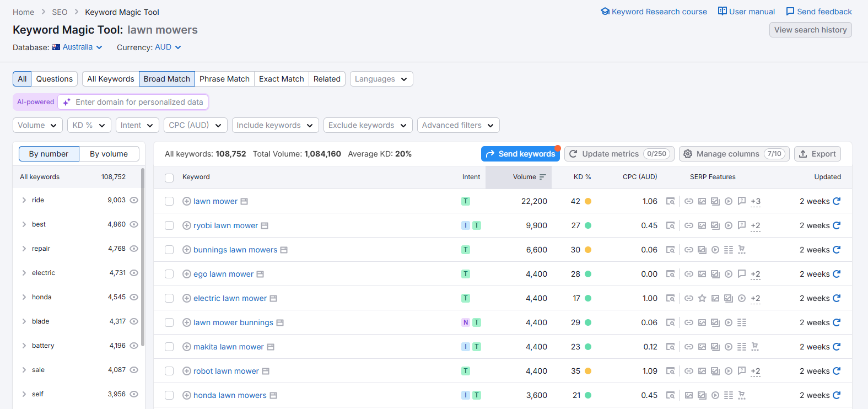Open the Include keywords dropdown
This screenshot has height=409, width=868.
(x=275, y=125)
